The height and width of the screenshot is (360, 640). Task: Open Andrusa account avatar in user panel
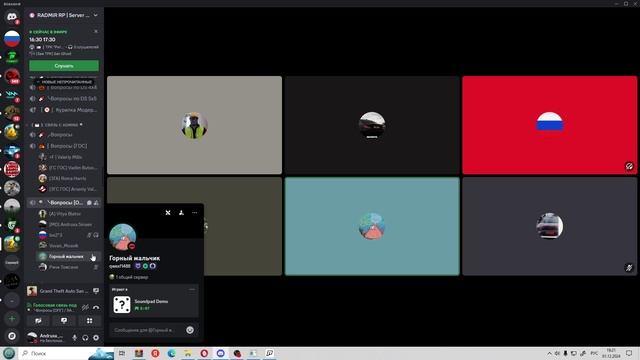tap(32, 337)
